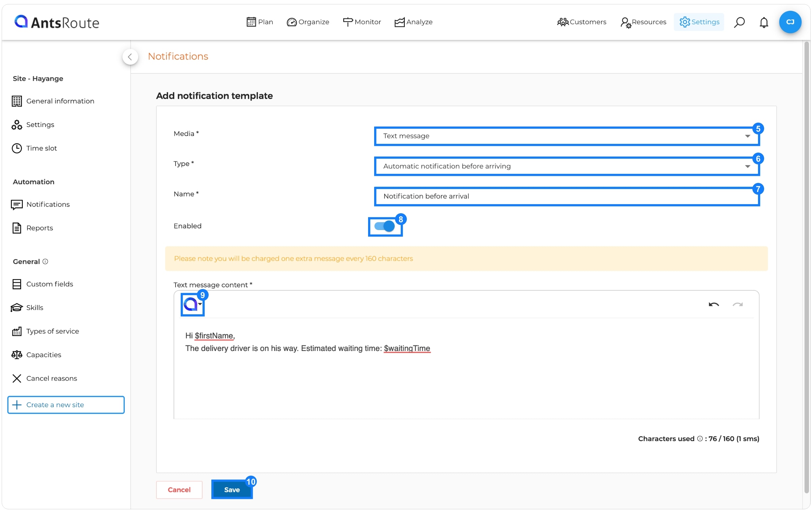Collapse the sidebar with the chevron button

click(x=130, y=57)
